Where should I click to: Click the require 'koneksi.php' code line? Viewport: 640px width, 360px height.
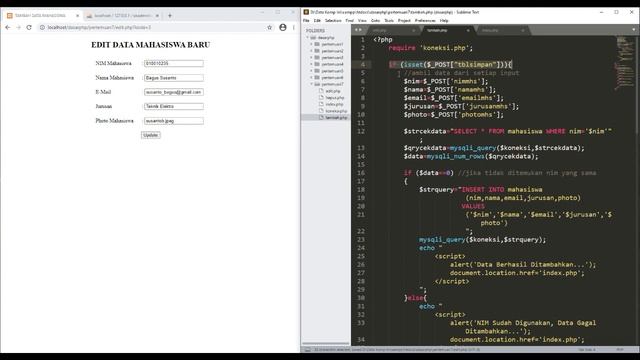click(x=431, y=48)
